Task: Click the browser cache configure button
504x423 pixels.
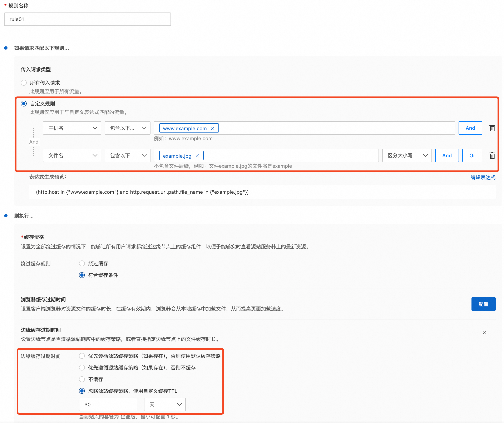Action: pos(483,304)
